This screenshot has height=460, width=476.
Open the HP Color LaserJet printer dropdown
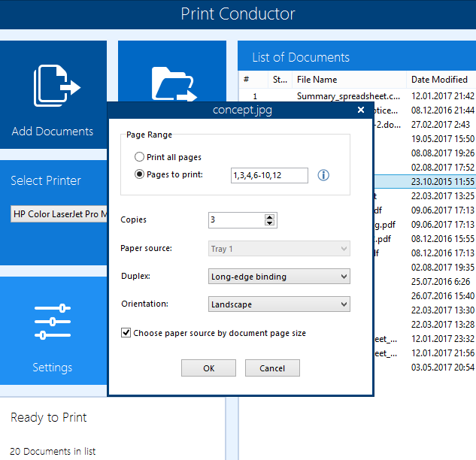coord(59,214)
